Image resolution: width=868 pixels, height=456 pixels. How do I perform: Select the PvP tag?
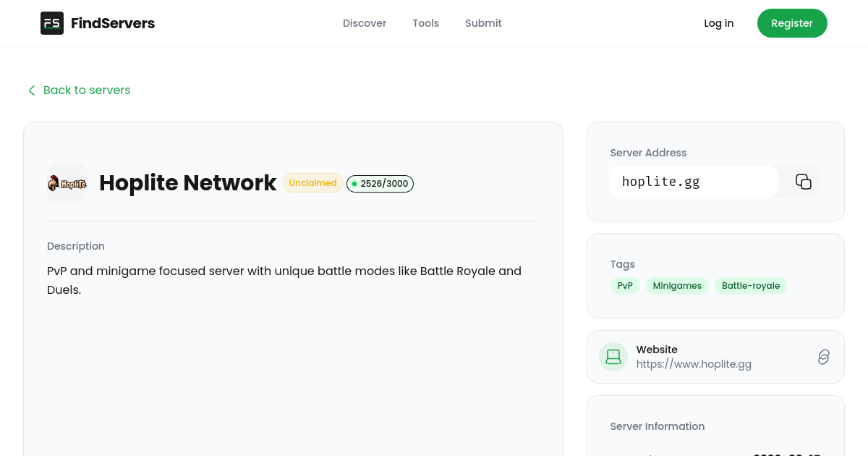tap(625, 286)
